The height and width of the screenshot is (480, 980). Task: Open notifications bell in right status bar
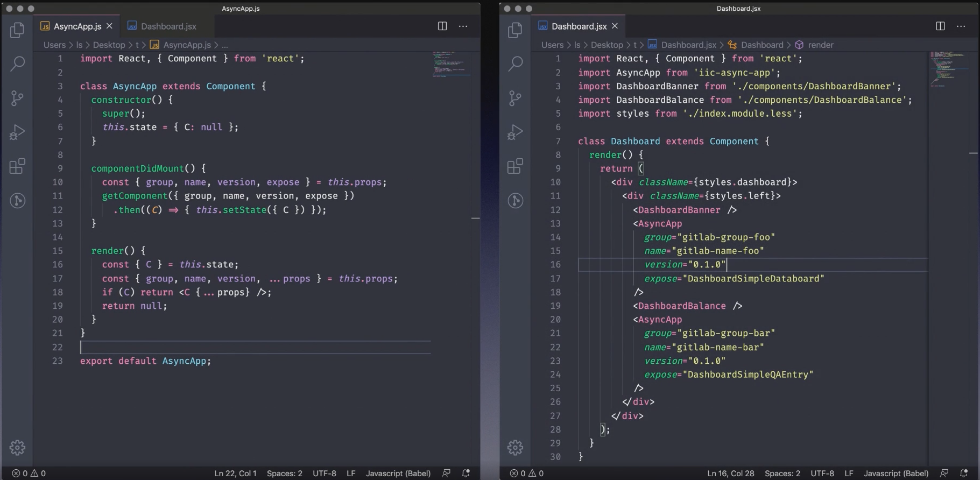click(964, 474)
